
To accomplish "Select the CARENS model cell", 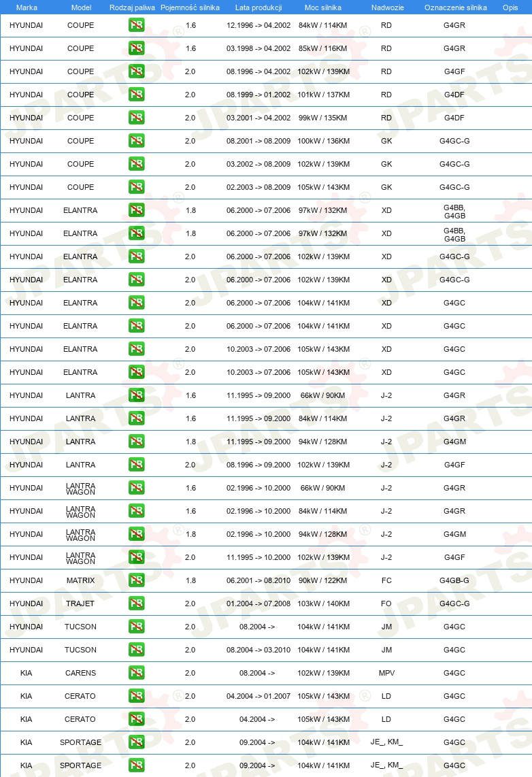I will pos(80,673).
